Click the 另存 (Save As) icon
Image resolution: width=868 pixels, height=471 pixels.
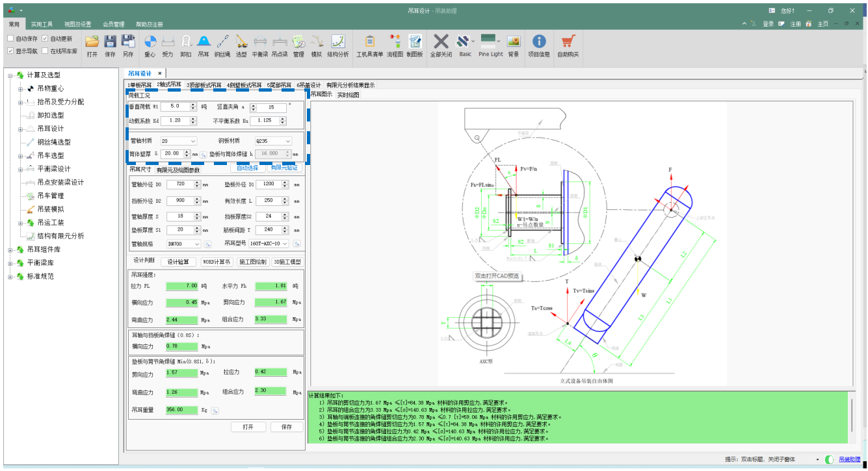pyautogui.click(x=128, y=41)
